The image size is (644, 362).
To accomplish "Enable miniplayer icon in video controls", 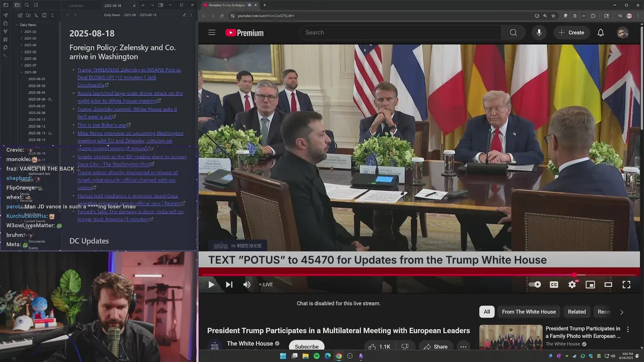I will coord(590,285).
